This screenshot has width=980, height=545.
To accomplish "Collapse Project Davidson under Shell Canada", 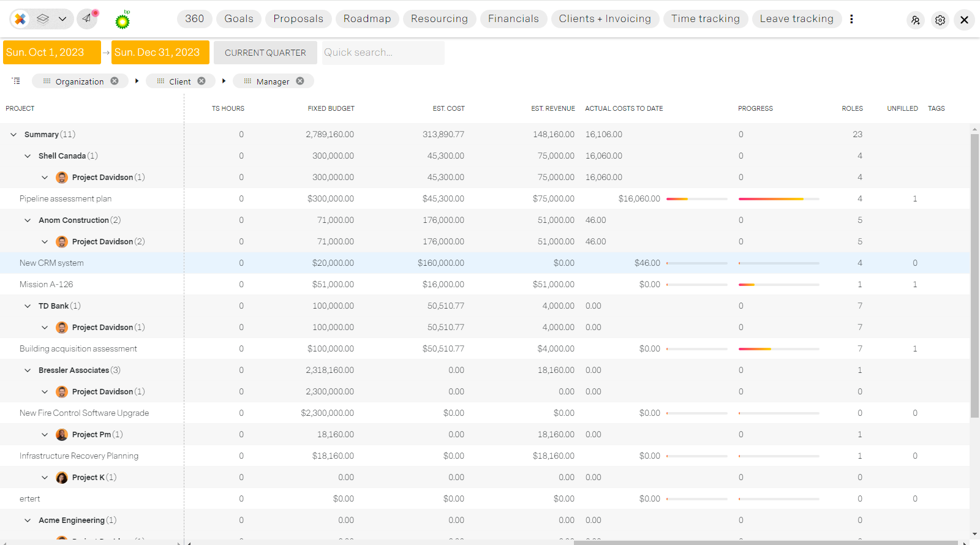I will coord(45,178).
